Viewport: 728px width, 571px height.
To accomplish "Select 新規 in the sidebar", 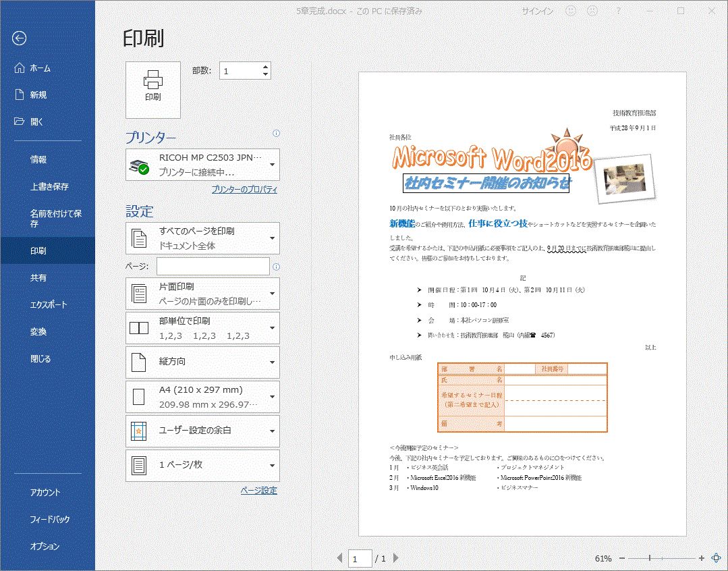I will [47, 94].
